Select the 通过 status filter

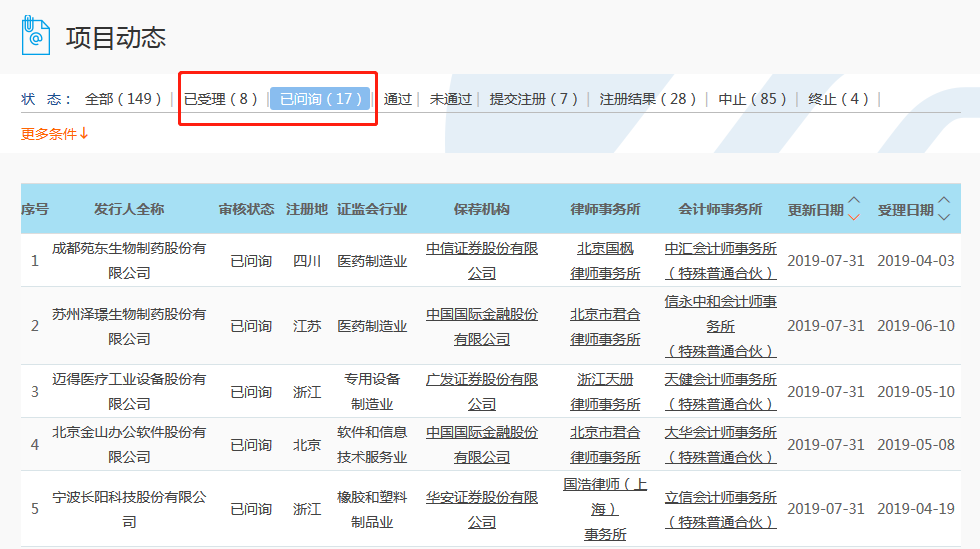coord(398,99)
